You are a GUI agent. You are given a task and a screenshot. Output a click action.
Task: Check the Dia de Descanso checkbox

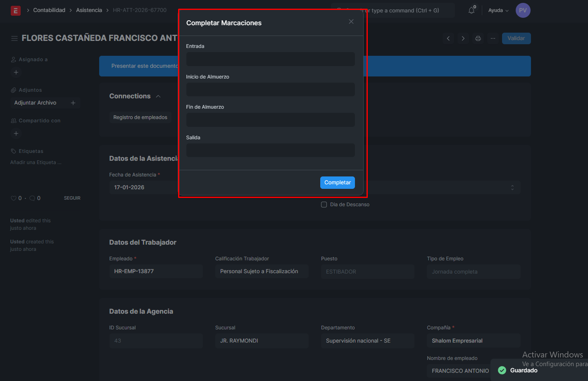click(324, 205)
